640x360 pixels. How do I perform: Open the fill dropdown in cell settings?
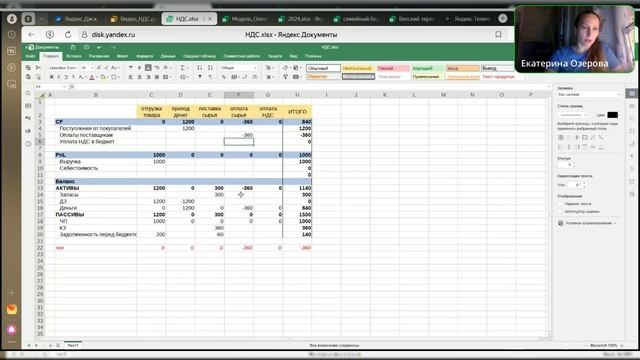[x=589, y=94]
